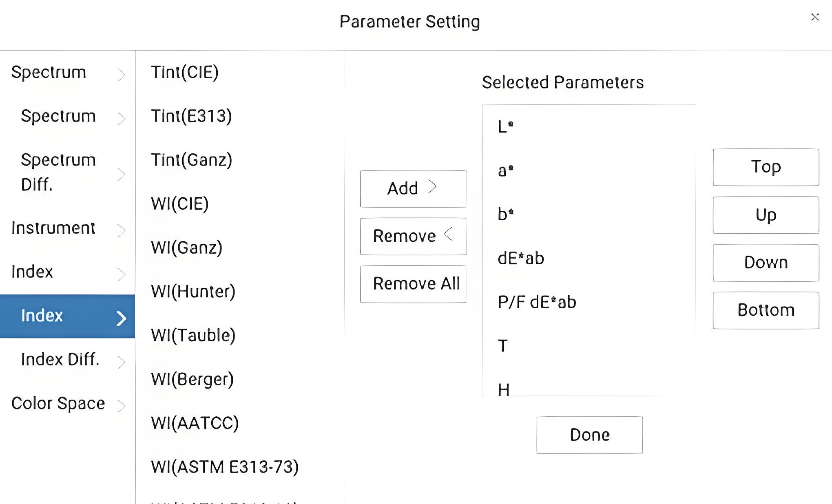This screenshot has width=832, height=504.
Task: Open the Spectrum Diff. subcategory
Action: point(67,172)
